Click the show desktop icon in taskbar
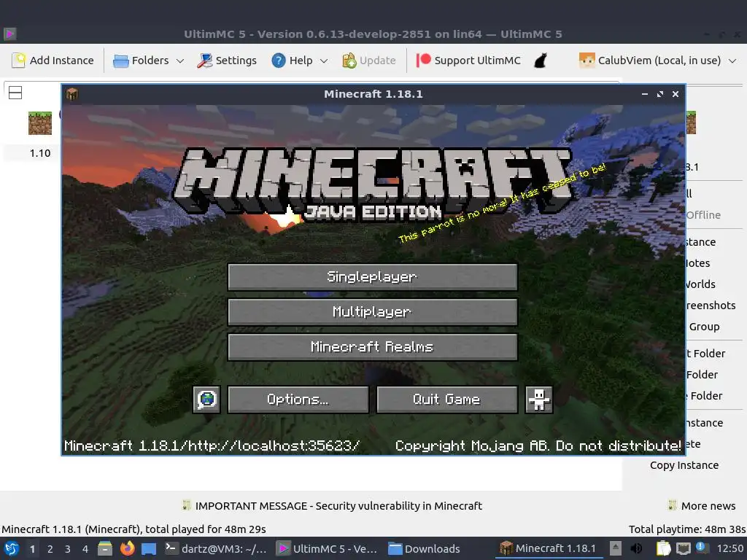Image resolution: width=747 pixels, height=560 pixels. coord(149,549)
